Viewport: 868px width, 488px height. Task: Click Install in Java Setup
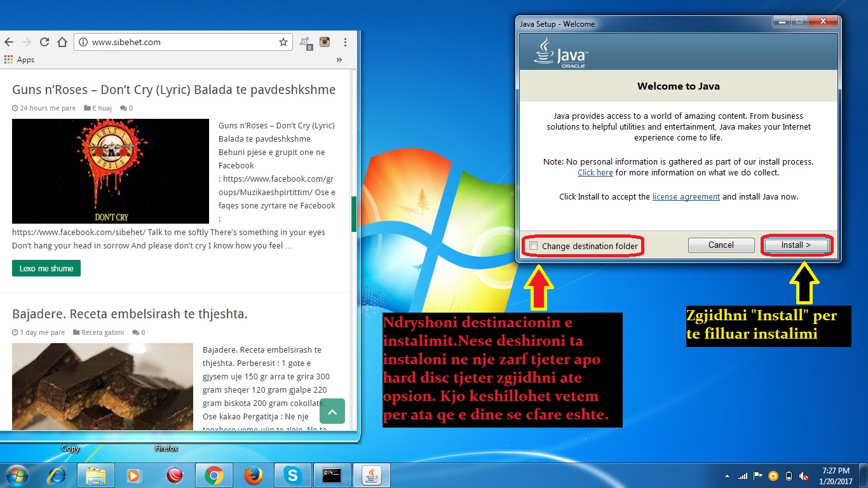coord(796,245)
